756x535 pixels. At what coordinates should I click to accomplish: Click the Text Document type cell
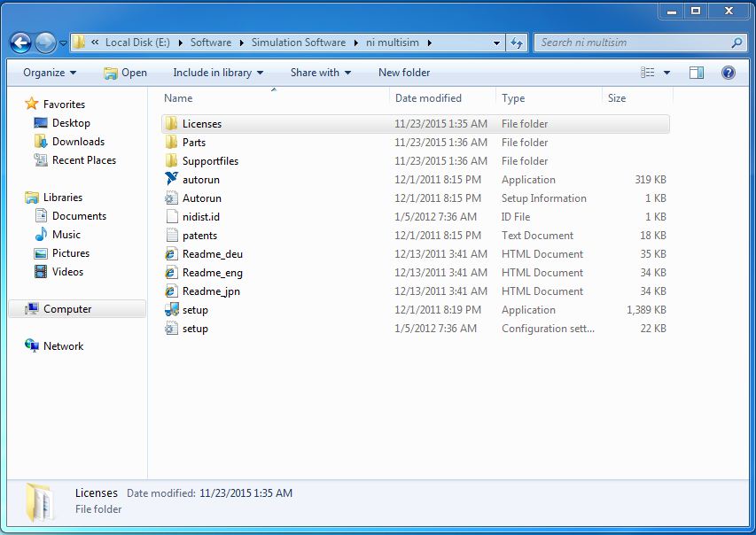pos(537,236)
